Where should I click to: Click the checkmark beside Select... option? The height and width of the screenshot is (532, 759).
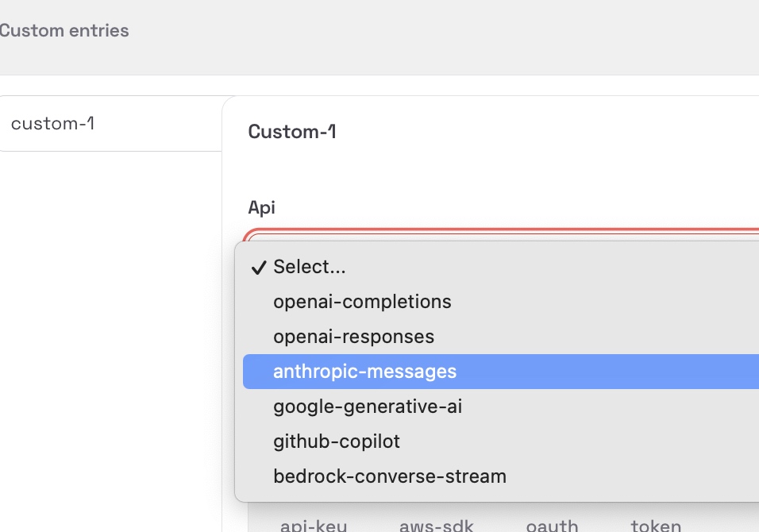click(258, 268)
